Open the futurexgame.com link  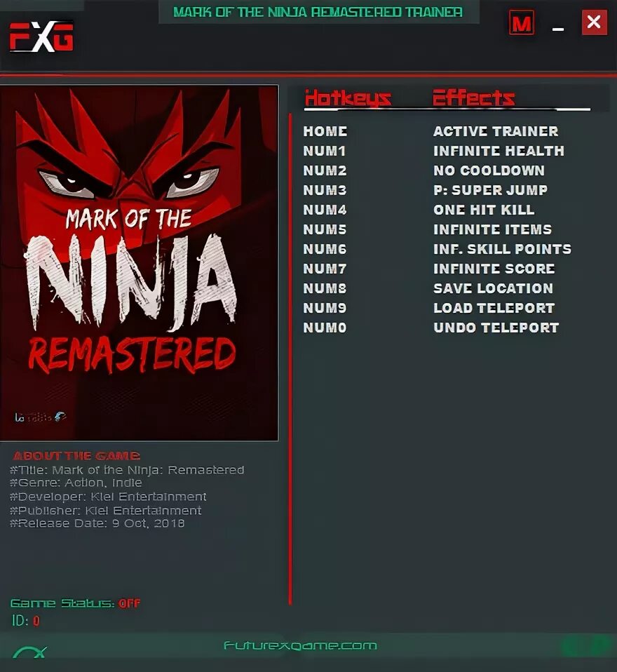(300, 645)
